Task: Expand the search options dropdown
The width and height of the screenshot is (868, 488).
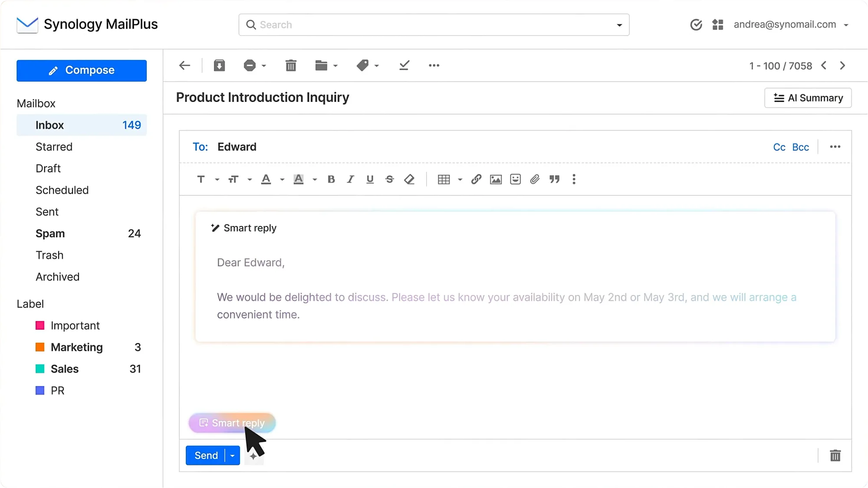Action: [x=619, y=25]
